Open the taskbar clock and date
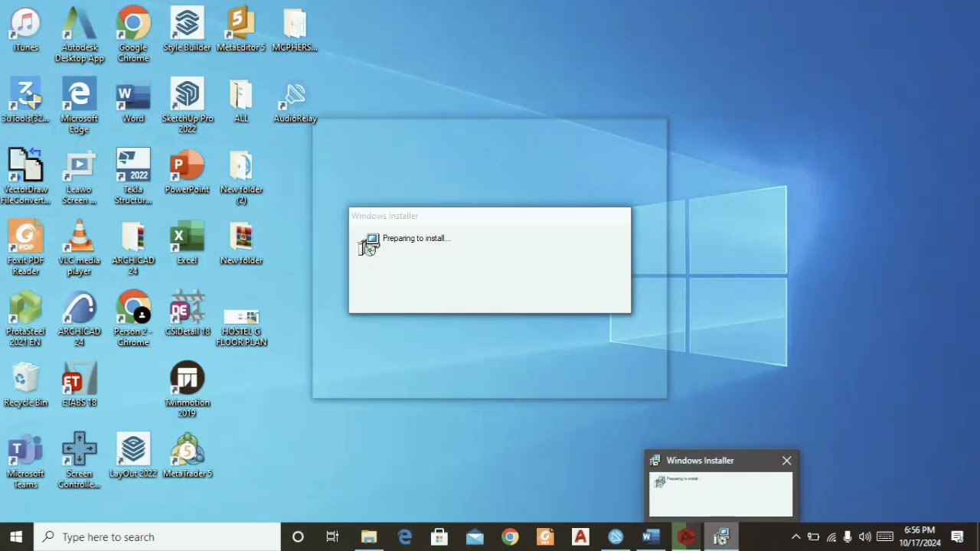The image size is (980, 551). click(920, 536)
